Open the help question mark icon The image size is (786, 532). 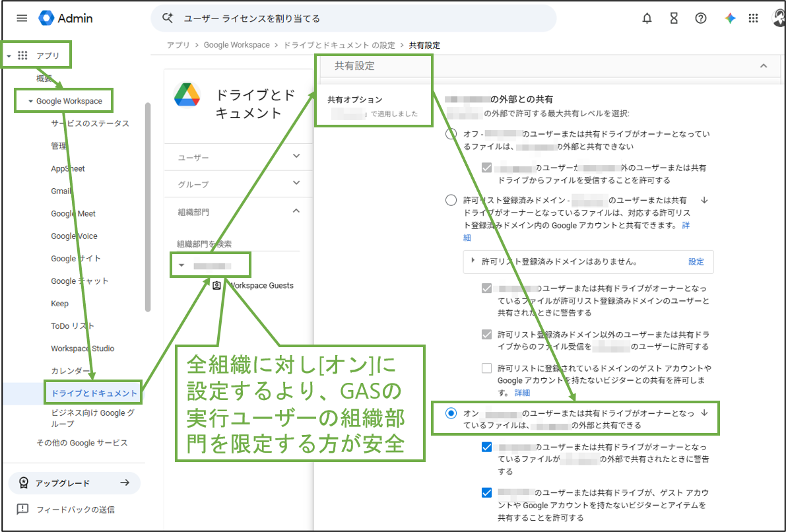(x=701, y=18)
